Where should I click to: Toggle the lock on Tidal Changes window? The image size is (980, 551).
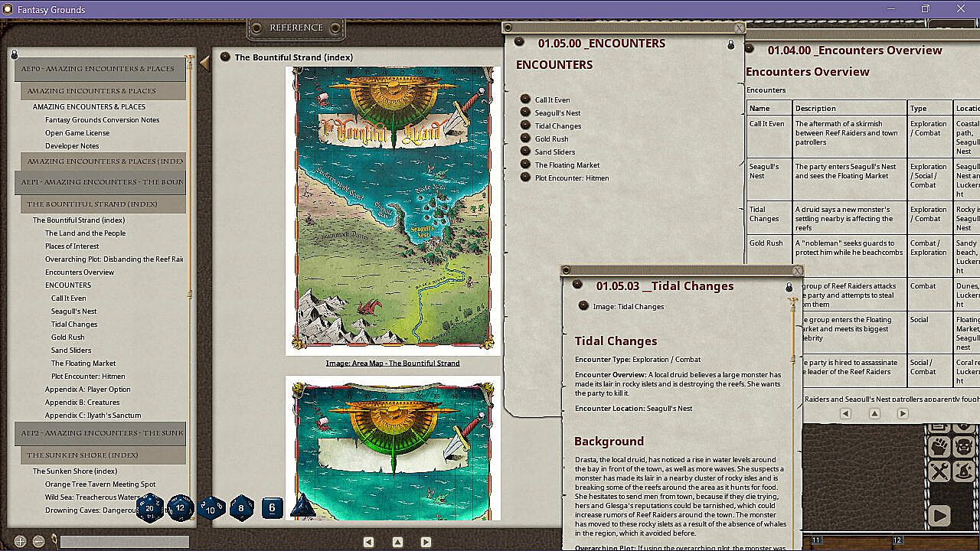point(789,288)
